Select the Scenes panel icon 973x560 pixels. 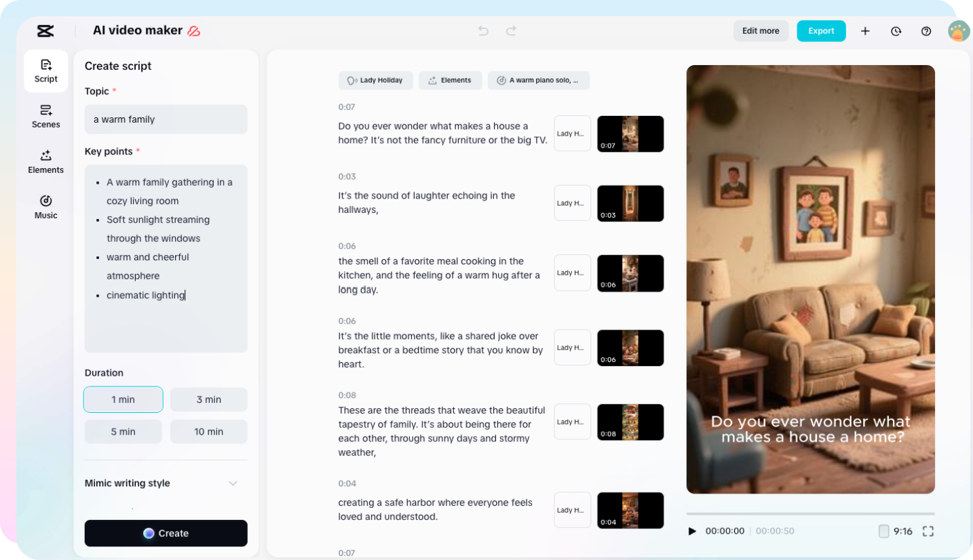(45, 116)
